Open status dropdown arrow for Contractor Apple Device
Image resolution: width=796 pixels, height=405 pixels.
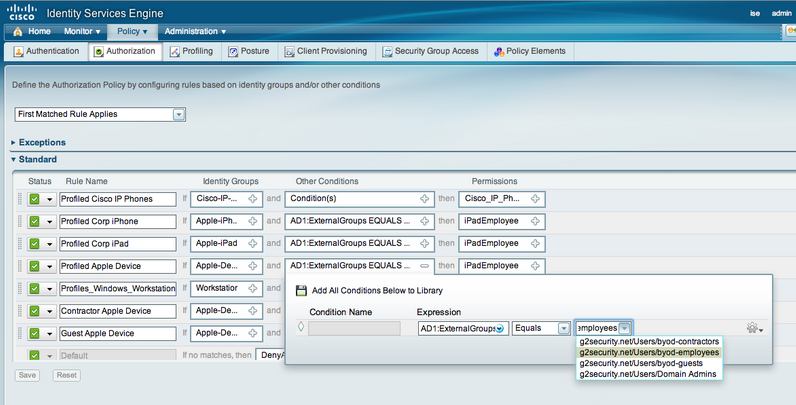click(x=49, y=311)
